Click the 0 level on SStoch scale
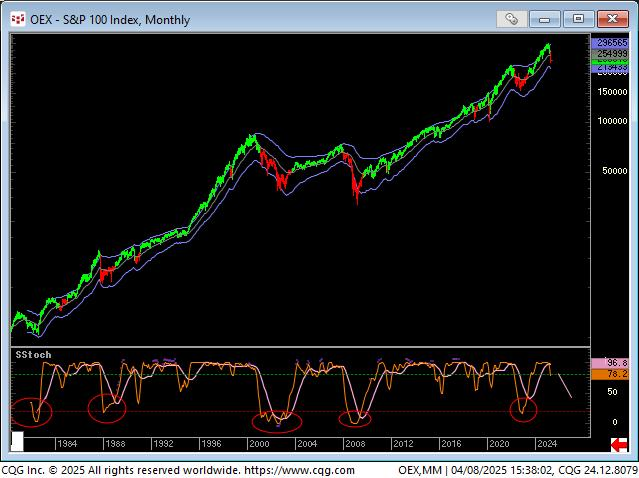 615,422
